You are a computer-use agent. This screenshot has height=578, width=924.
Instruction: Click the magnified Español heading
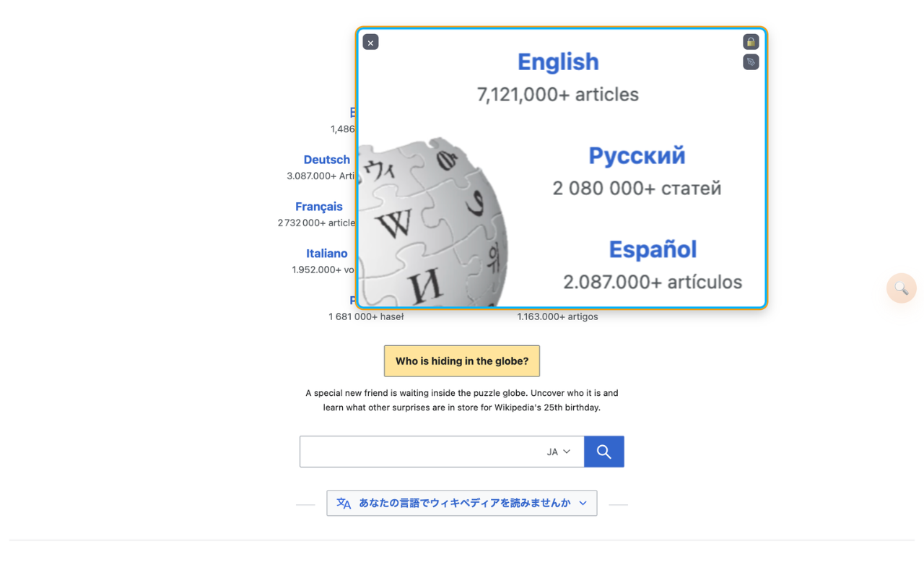pos(653,250)
